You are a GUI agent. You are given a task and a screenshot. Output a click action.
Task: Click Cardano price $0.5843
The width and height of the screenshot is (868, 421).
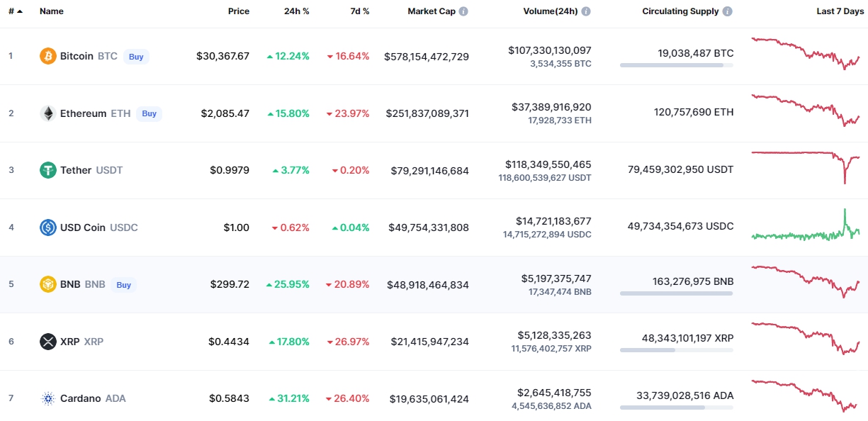229,398
